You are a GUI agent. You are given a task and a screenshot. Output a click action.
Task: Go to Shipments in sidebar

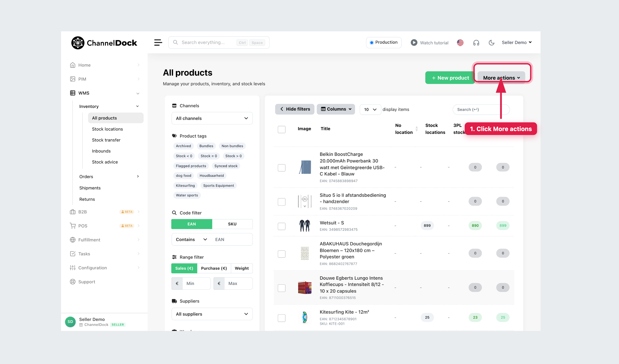90,188
